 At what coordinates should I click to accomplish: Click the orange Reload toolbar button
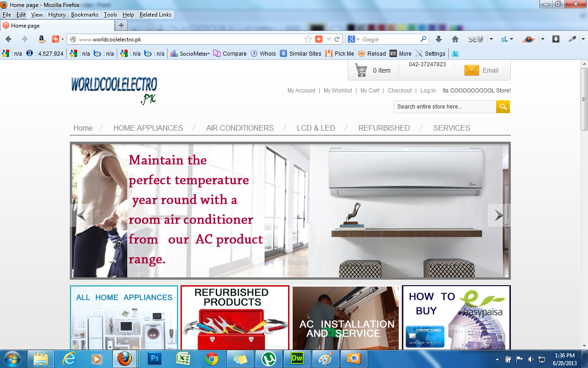pyautogui.click(x=372, y=53)
